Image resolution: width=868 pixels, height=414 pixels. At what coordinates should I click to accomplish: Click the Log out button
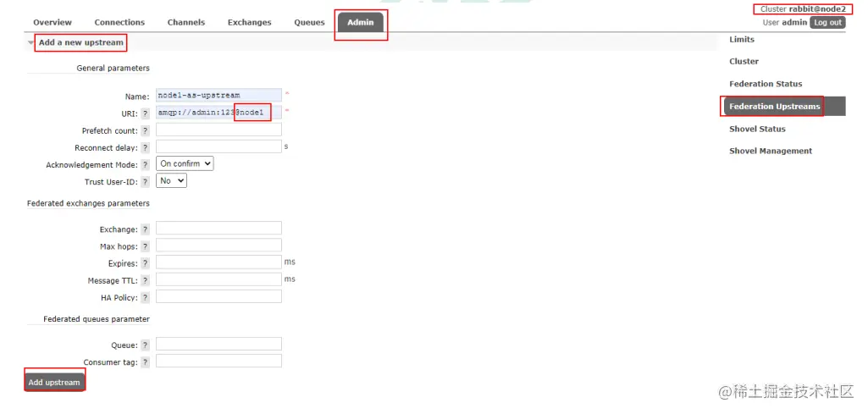pos(827,22)
